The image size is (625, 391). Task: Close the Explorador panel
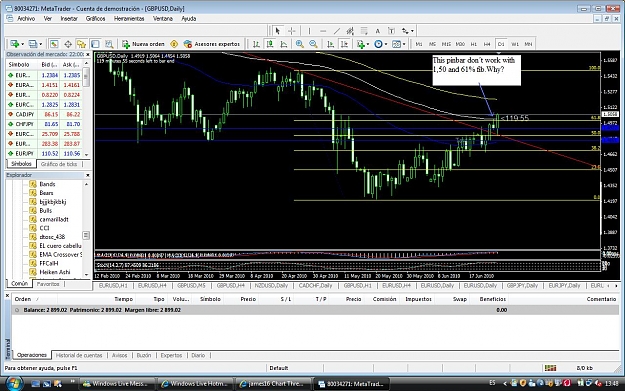click(x=88, y=175)
